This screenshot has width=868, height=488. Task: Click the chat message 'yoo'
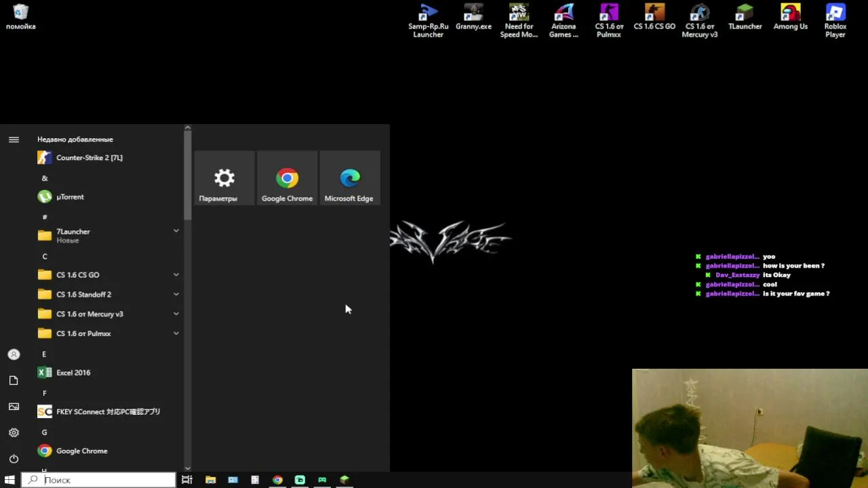click(x=769, y=257)
